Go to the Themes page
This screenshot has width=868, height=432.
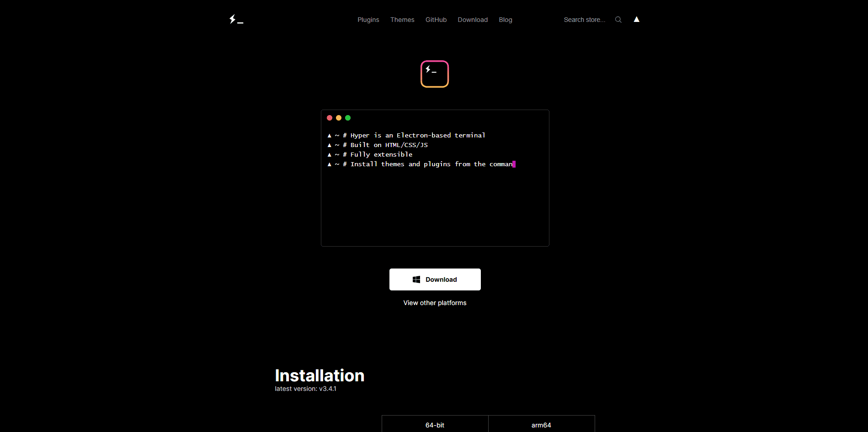point(402,20)
